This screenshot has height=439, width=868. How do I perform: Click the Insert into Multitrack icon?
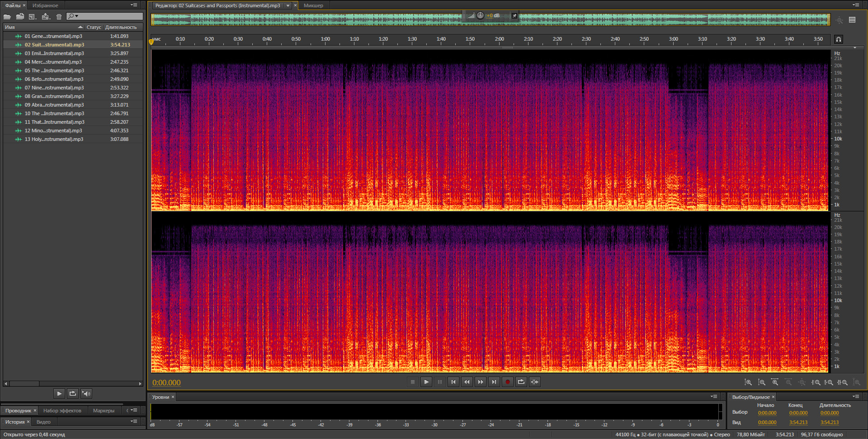tap(46, 17)
